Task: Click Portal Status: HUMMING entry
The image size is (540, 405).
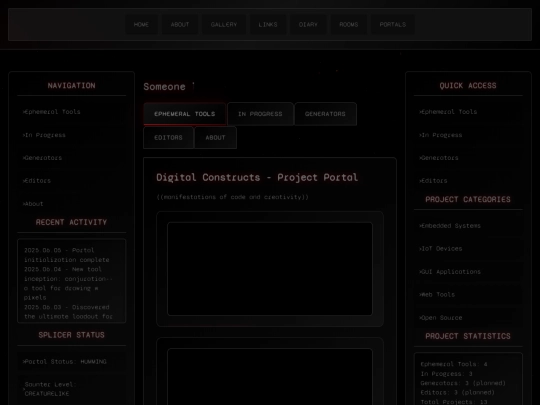Action: [72, 362]
